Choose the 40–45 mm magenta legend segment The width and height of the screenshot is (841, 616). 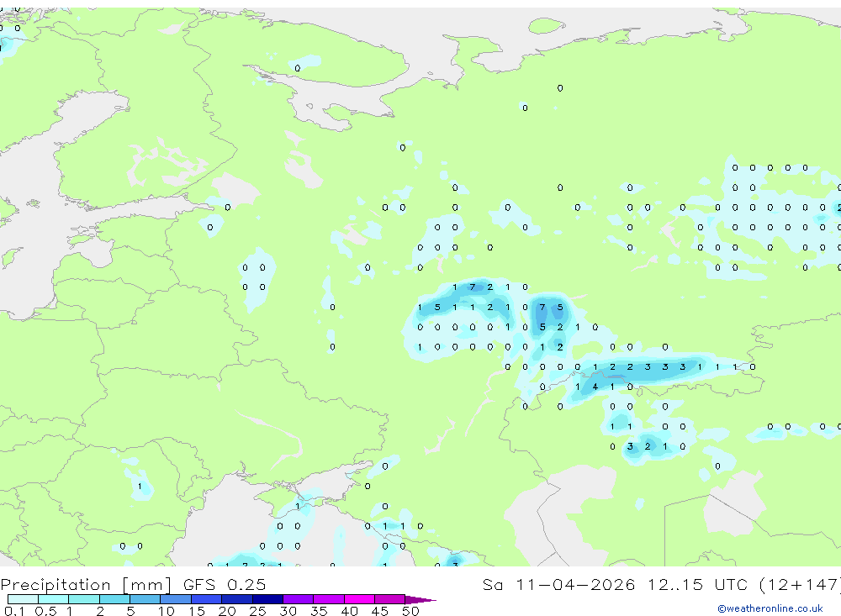pos(359,599)
